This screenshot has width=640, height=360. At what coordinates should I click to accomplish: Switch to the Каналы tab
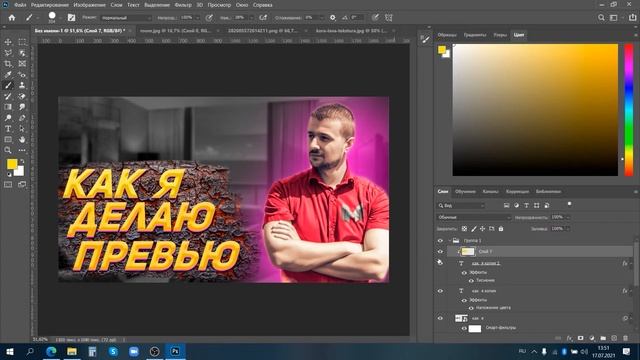coord(491,191)
